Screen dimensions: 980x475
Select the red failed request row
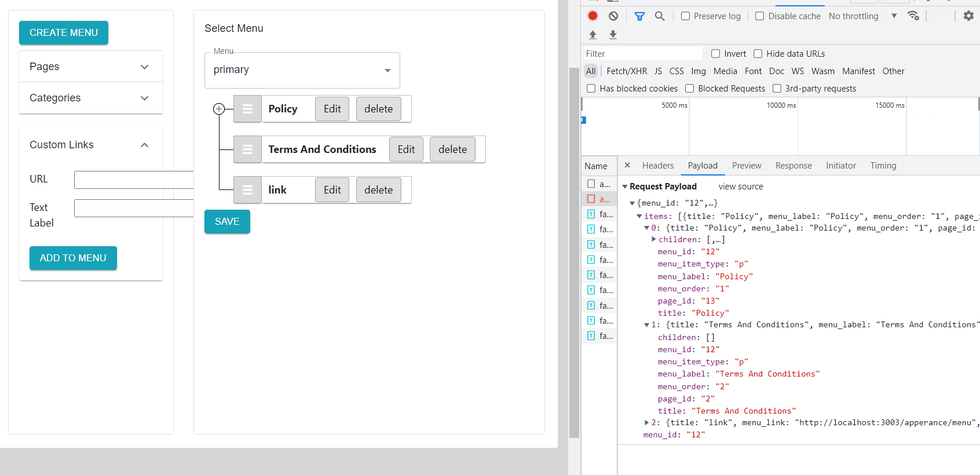click(x=599, y=199)
